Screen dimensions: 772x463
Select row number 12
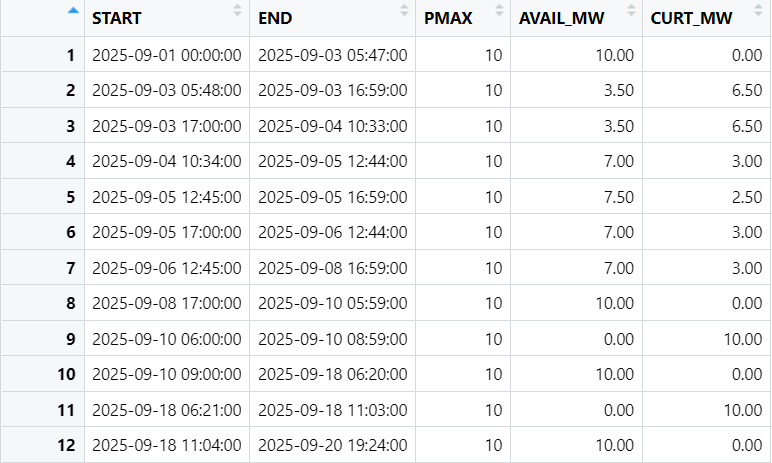click(66, 445)
